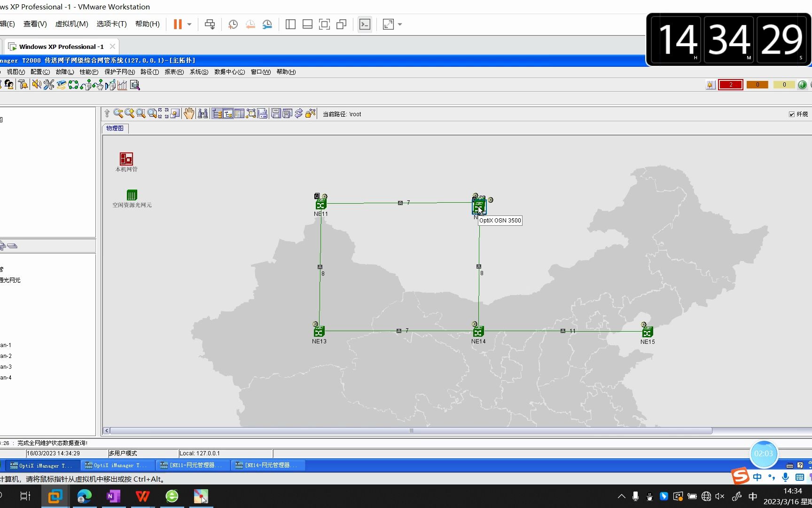812x508 pixels.
Task: Click the mute alarm sound icon
Action: 36,85
